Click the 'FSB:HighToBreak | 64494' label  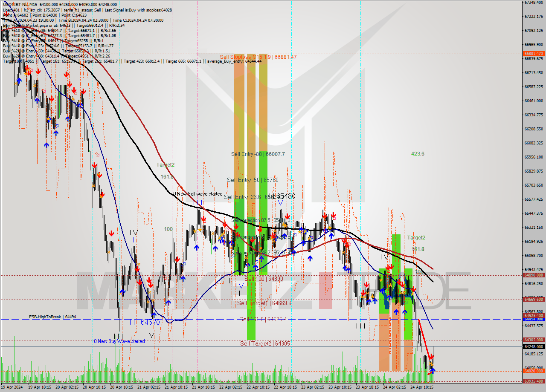[52, 317]
